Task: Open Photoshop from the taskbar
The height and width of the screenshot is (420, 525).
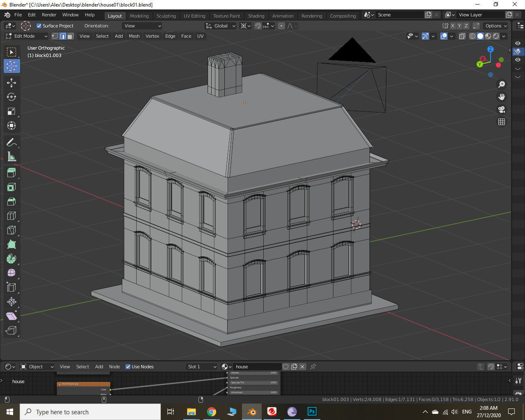Action: [312, 411]
